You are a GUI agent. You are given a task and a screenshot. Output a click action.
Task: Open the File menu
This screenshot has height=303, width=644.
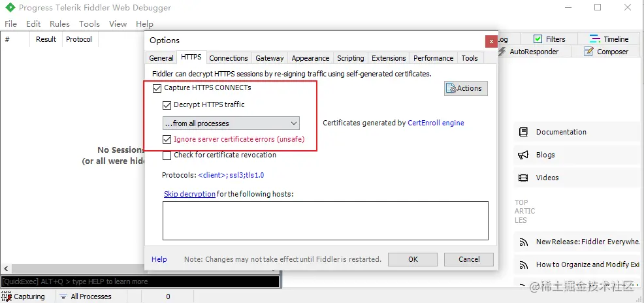pyautogui.click(x=10, y=24)
